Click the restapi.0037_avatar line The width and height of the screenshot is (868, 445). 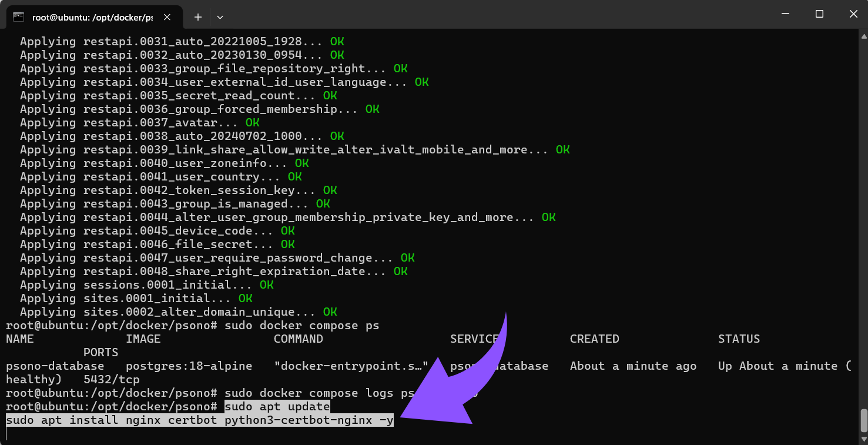pyautogui.click(x=139, y=123)
